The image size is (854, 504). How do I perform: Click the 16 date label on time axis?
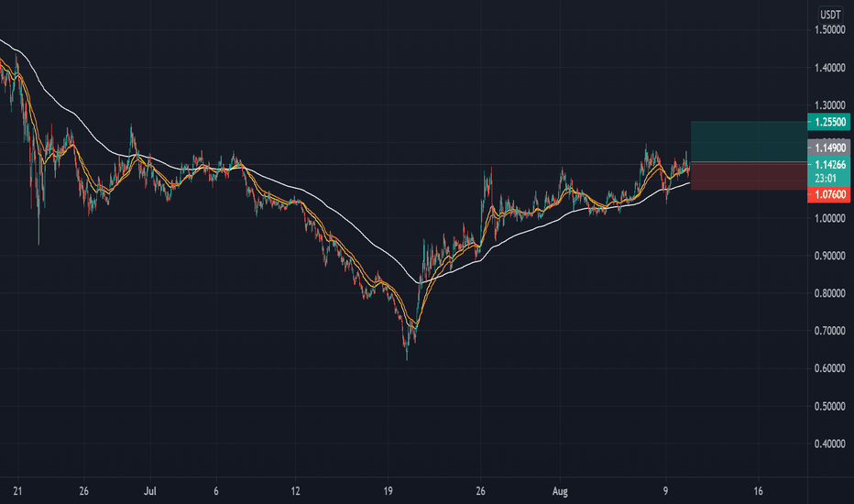point(758,491)
